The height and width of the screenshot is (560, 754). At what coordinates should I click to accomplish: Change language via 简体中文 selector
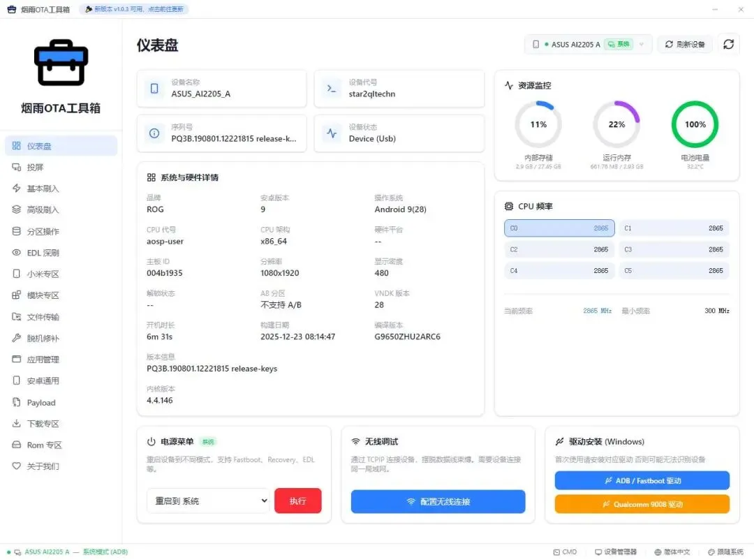point(672,552)
